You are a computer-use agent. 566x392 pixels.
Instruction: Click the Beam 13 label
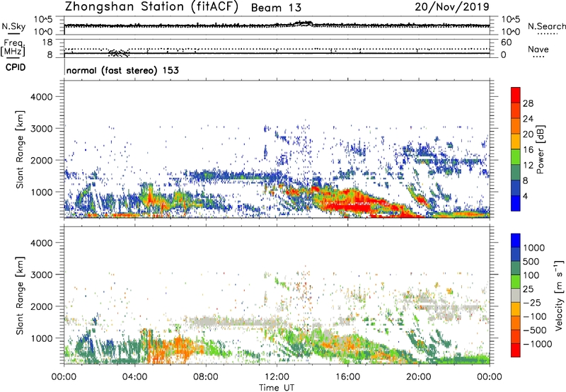pos(276,8)
